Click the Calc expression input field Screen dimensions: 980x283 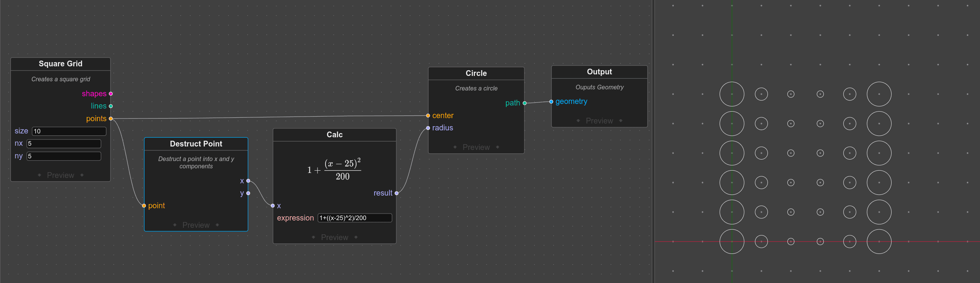355,218
